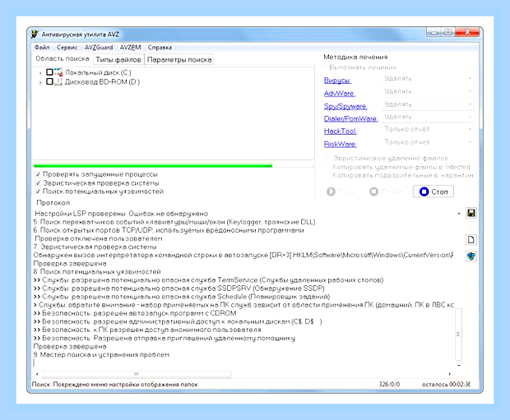This screenshot has width=510, height=420.
Task: Select the Проверка отключена пользователем line
Action: [x=99, y=238]
